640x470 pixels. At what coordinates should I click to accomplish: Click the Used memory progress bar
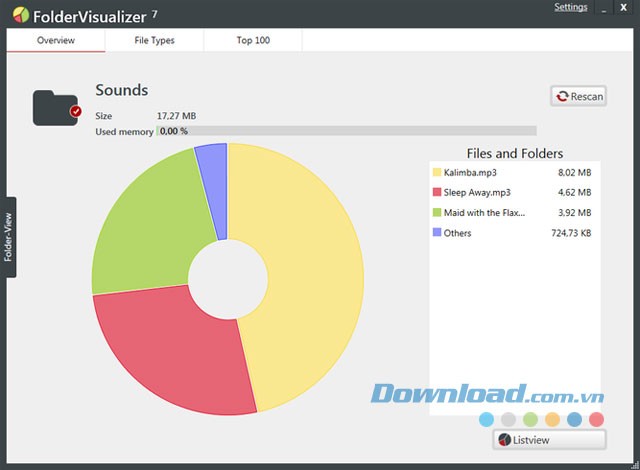(346, 131)
